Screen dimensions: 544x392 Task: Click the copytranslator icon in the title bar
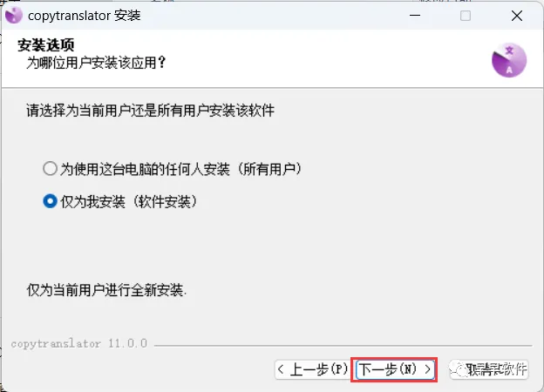pos(14,16)
